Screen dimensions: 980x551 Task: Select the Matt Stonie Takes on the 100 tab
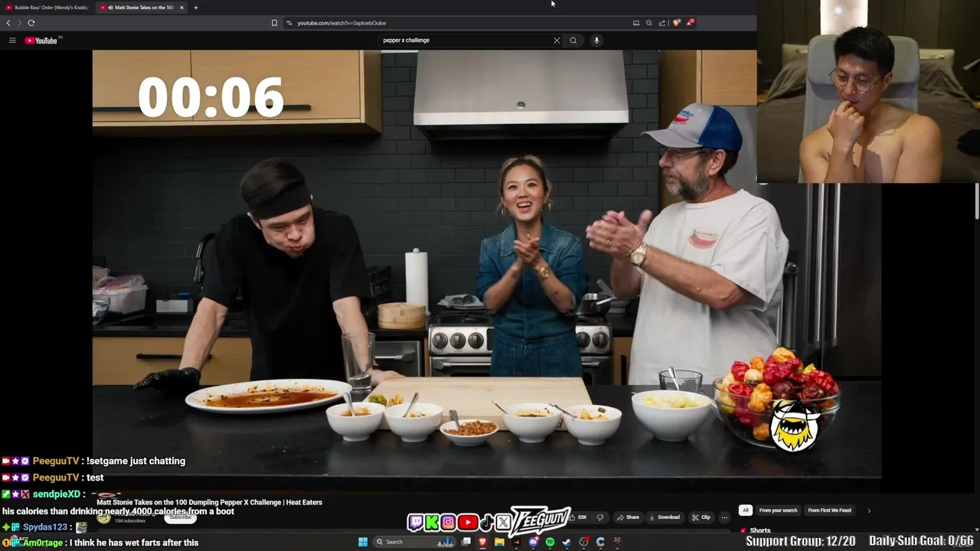(142, 8)
